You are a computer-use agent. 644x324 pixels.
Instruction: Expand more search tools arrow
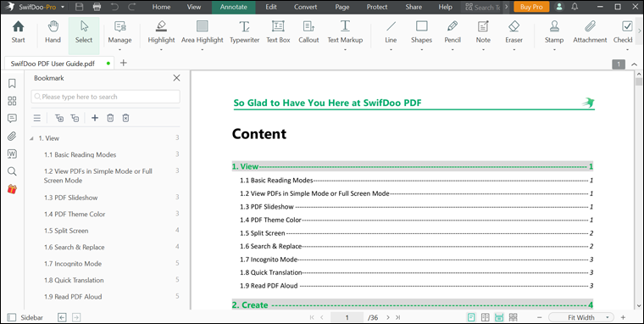click(507, 7)
